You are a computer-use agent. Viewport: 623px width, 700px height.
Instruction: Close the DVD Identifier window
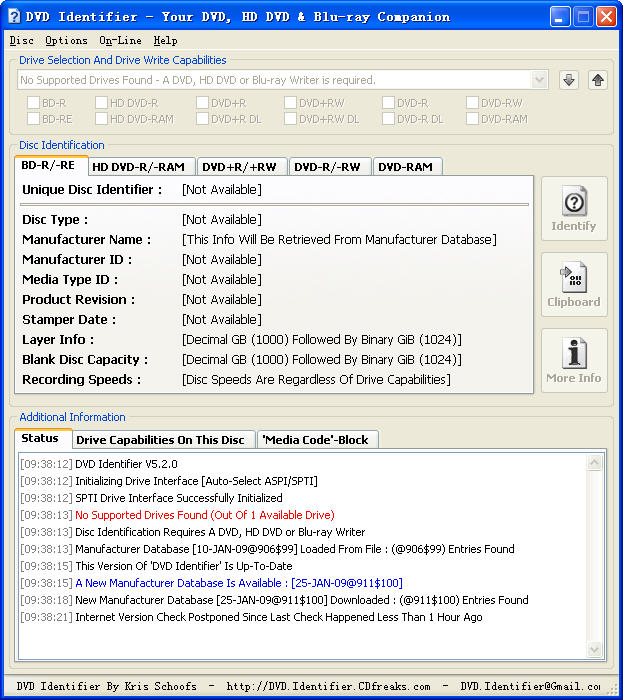[x=606, y=17]
